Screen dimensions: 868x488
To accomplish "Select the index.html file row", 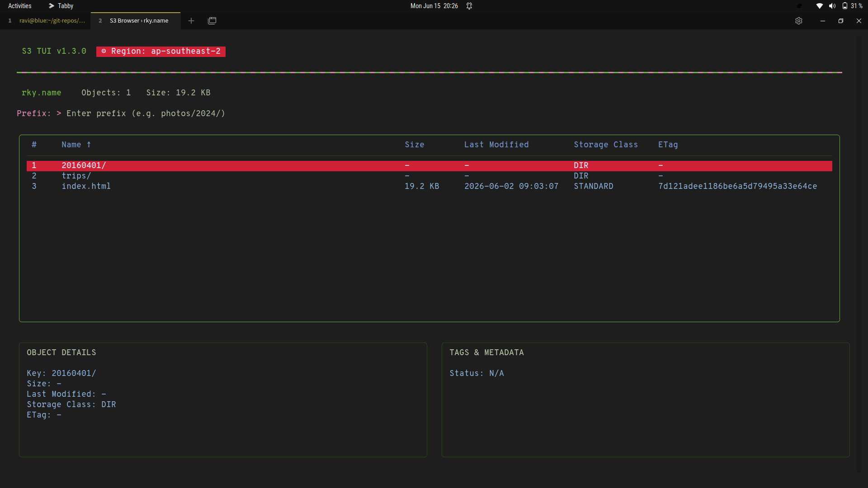I will pyautogui.click(x=429, y=186).
